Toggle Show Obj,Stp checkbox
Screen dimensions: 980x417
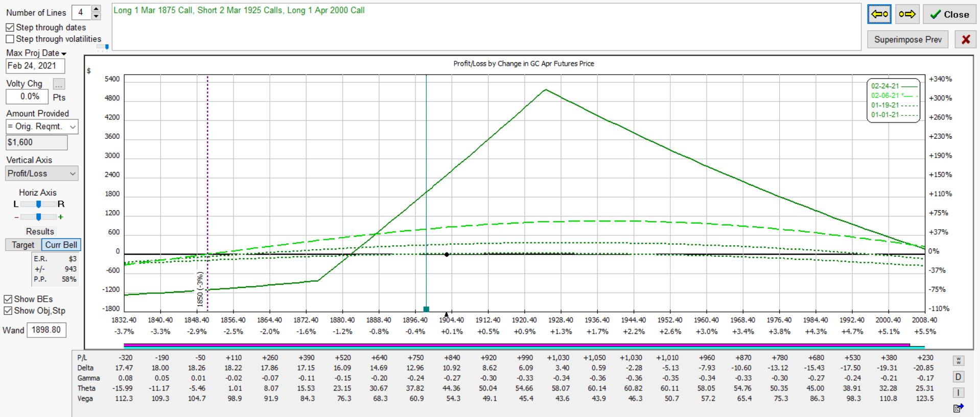coord(8,310)
